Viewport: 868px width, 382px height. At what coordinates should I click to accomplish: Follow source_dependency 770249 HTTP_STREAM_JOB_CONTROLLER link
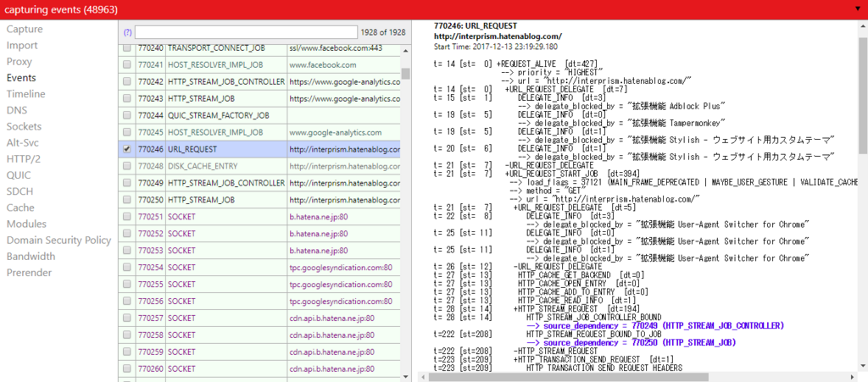655,325
